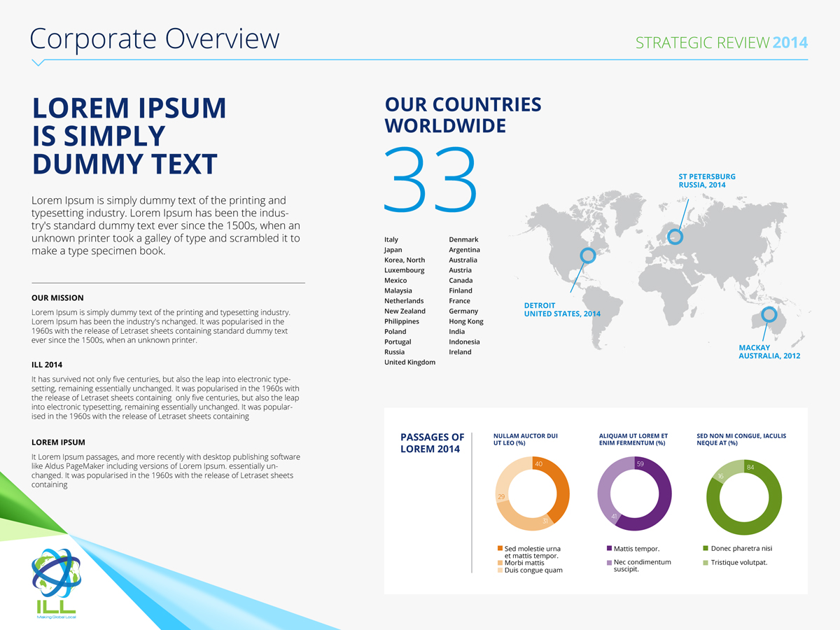Click the large number 33
Screen dimensions: 840x630
[430, 180]
